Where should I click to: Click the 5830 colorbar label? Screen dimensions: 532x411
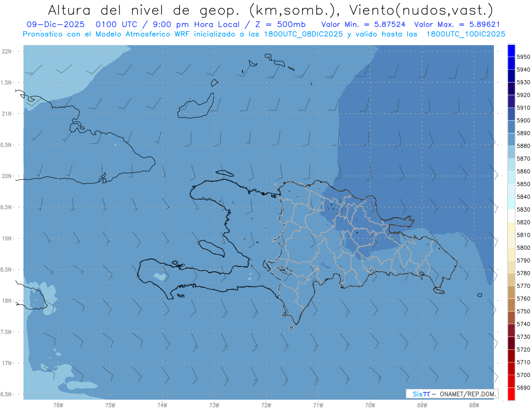tap(524, 209)
